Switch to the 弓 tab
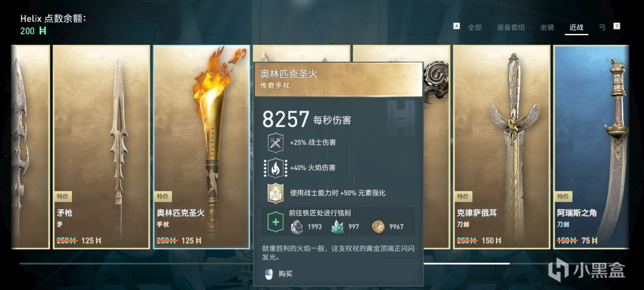Image resolution: width=644 pixels, height=290 pixels. pos(602,27)
